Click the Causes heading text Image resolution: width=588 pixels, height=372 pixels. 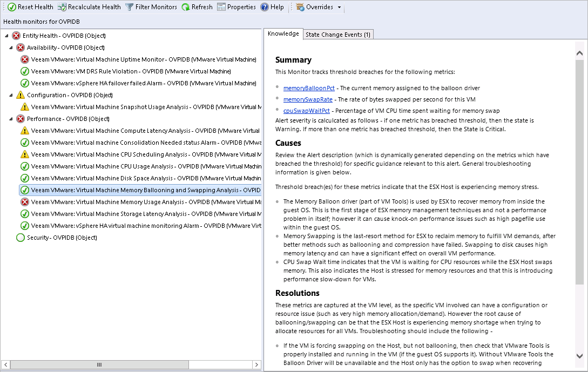[288, 143]
